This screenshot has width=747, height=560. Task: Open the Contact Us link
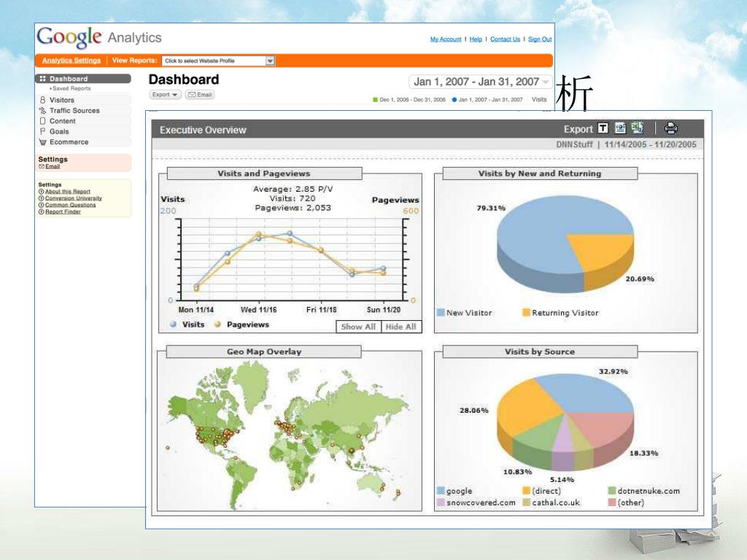(x=505, y=39)
